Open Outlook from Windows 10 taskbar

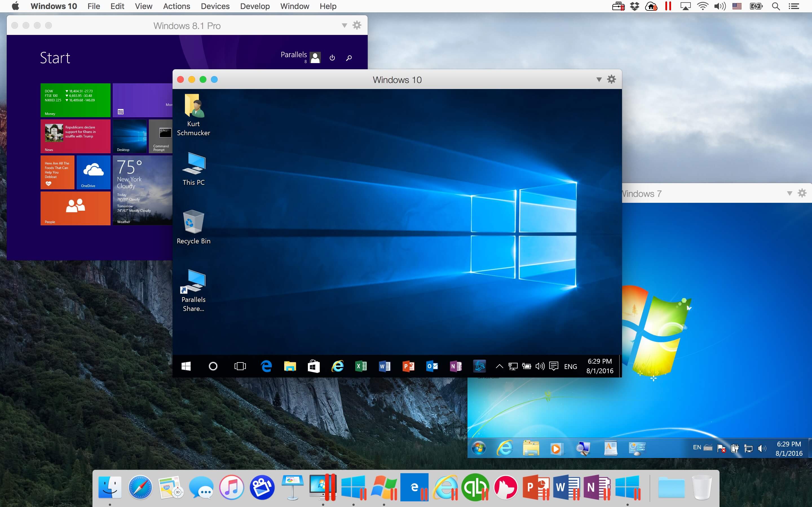point(431,366)
